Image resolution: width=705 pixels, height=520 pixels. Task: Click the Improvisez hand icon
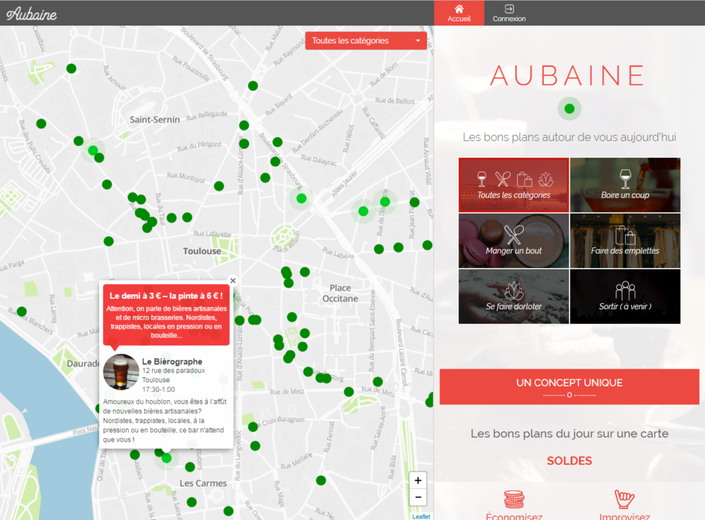pyautogui.click(x=625, y=498)
